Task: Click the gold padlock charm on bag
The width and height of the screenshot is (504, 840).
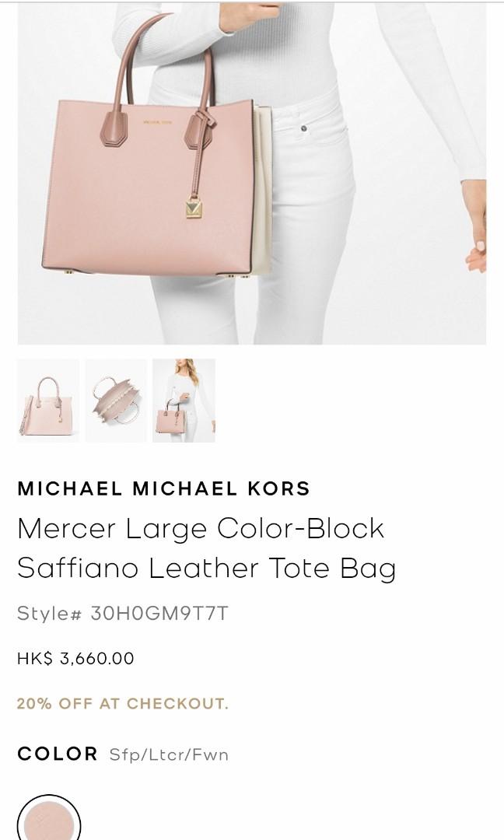Action: pos(194,208)
